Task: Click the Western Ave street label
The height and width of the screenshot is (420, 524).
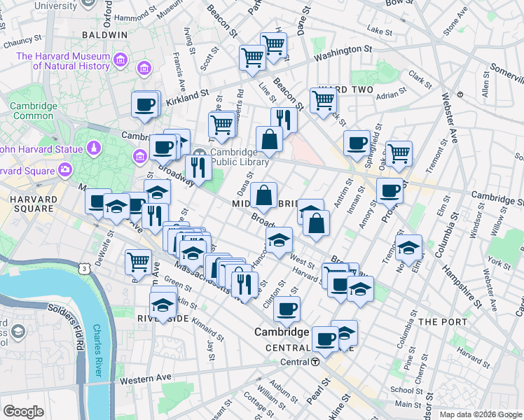Action: 146,379
